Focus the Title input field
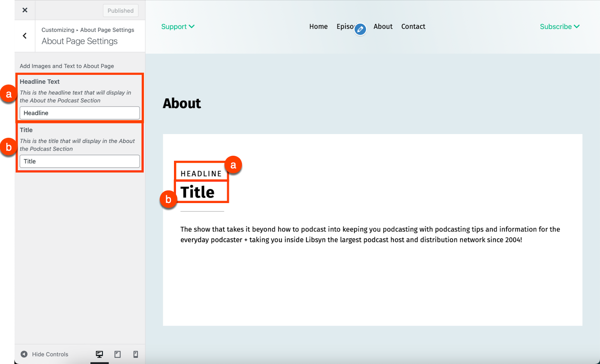The image size is (600, 364). [x=79, y=161]
